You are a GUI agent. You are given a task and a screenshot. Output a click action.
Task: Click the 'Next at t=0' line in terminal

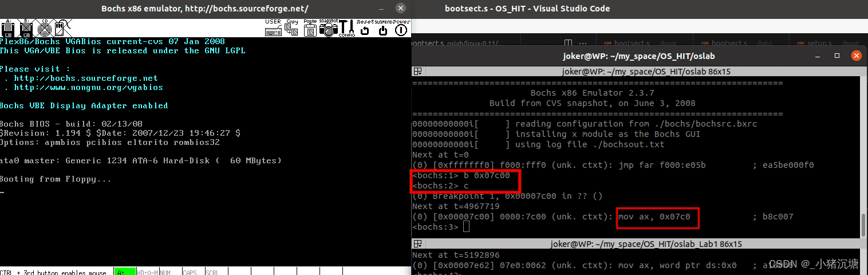tap(440, 155)
